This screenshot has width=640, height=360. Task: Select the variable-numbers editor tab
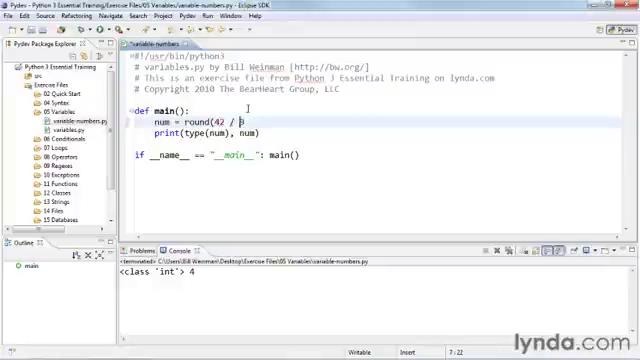click(x=155, y=44)
